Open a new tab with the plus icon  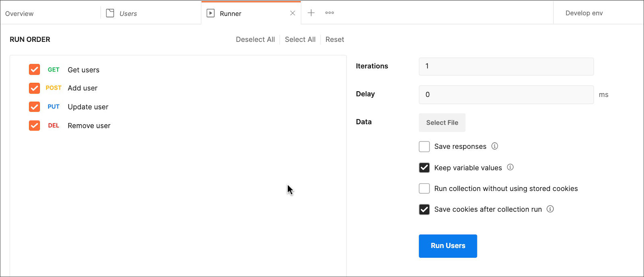(x=311, y=13)
